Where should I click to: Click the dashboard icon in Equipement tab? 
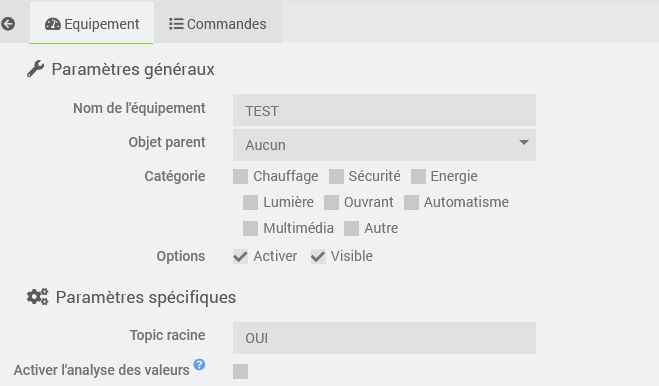click(x=53, y=24)
